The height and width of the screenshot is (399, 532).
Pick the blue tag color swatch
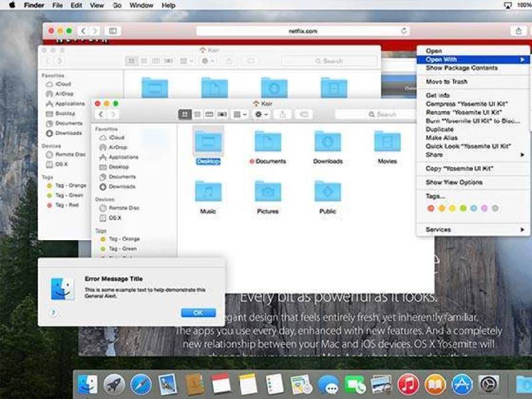click(473, 208)
